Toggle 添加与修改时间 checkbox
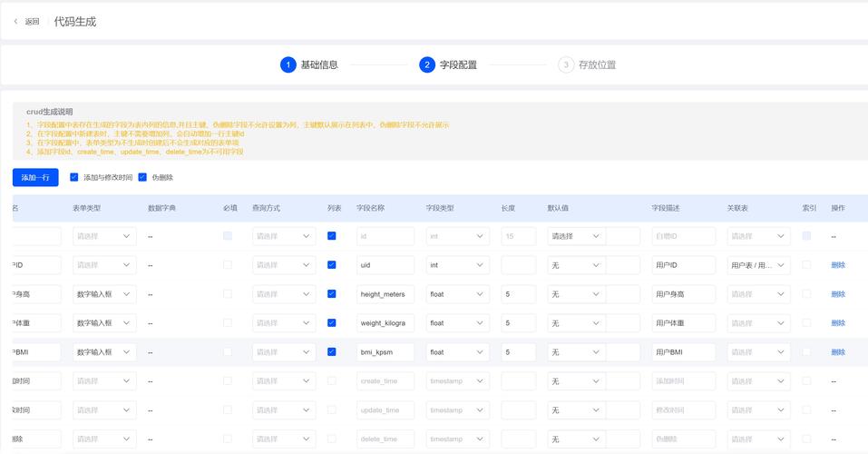The width and height of the screenshot is (868, 454). [73, 177]
